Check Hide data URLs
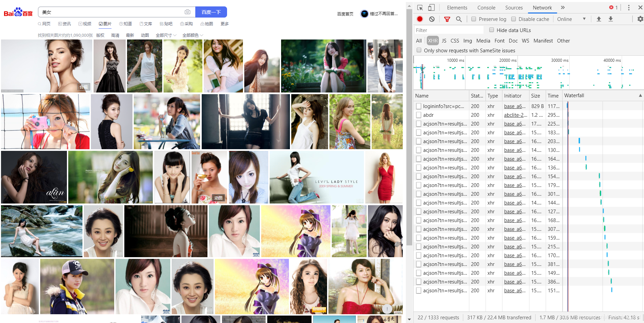Viewport: 644px width, 323px height. (492, 30)
